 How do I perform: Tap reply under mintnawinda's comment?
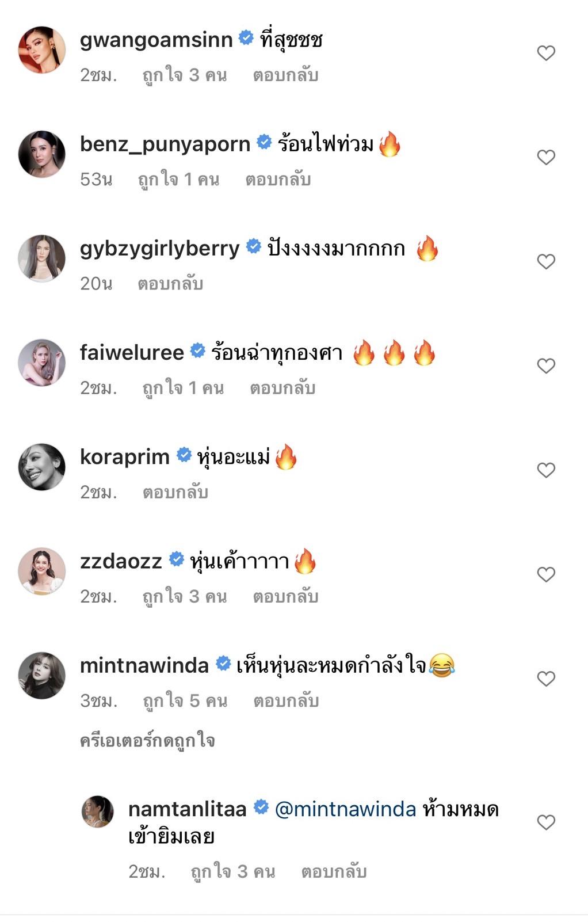click(x=286, y=701)
